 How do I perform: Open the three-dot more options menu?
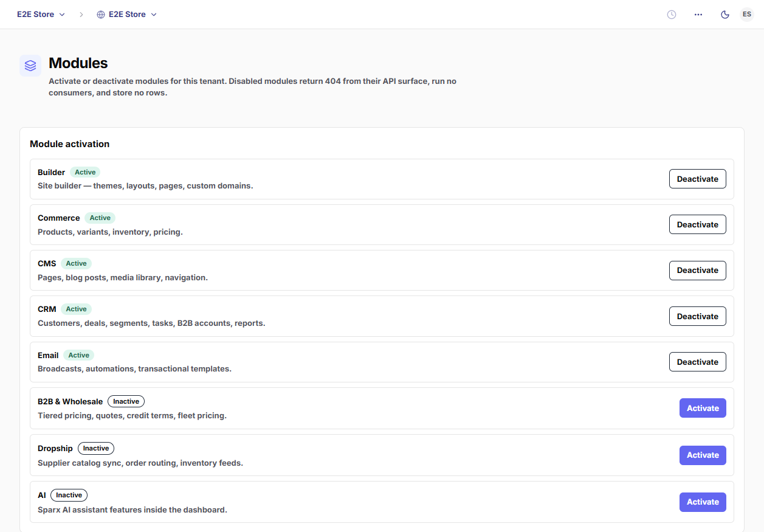click(x=698, y=15)
